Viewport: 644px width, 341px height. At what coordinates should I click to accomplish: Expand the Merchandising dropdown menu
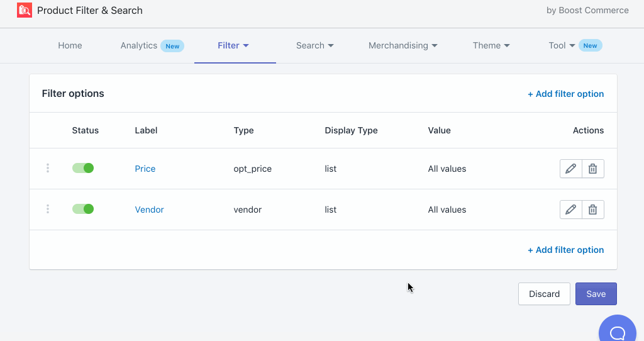point(402,45)
